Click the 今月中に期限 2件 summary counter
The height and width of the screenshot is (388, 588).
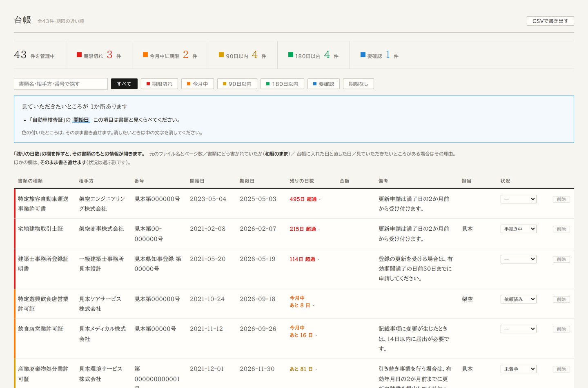(170, 55)
